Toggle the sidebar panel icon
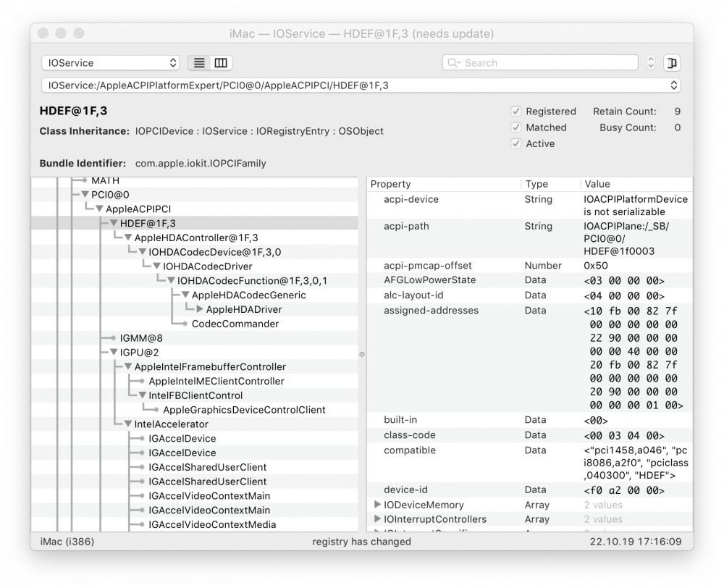The image size is (724, 588). (672, 63)
